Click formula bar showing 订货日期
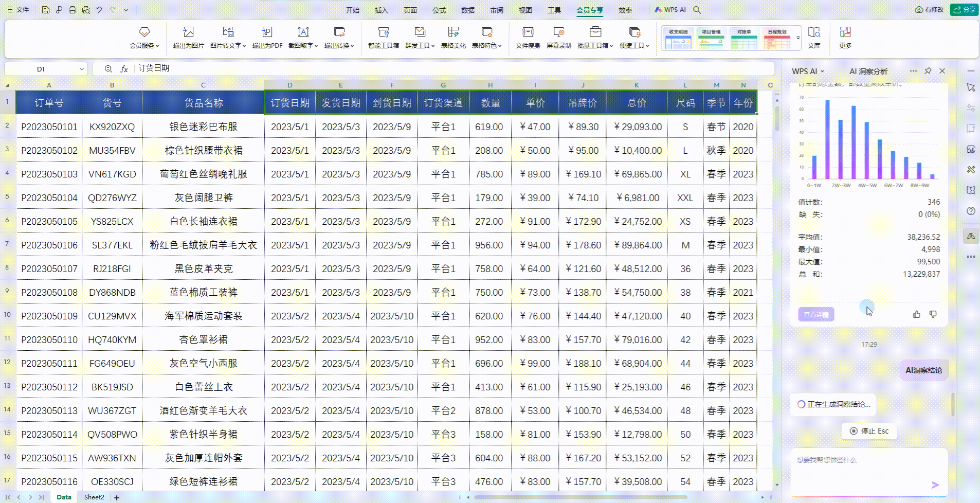Screen dimensions: 980x503 pyautogui.click(x=455, y=68)
